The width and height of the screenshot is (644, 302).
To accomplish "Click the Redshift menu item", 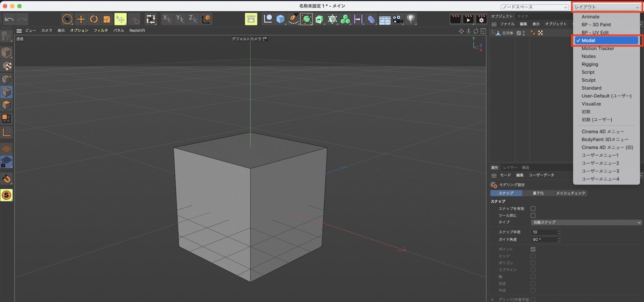I will pyautogui.click(x=137, y=30).
